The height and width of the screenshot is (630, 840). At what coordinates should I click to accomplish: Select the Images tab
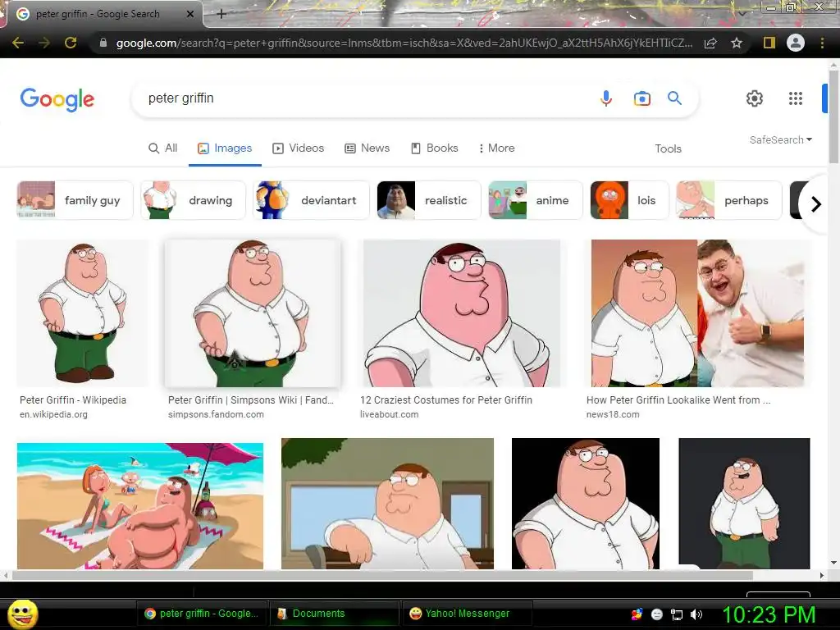(x=225, y=148)
